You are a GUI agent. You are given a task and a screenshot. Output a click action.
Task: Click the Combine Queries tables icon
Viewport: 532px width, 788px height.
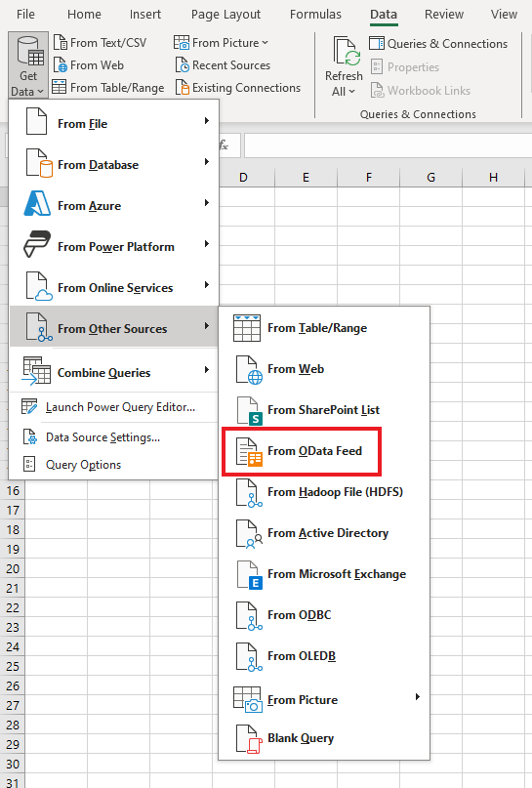click(37, 371)
